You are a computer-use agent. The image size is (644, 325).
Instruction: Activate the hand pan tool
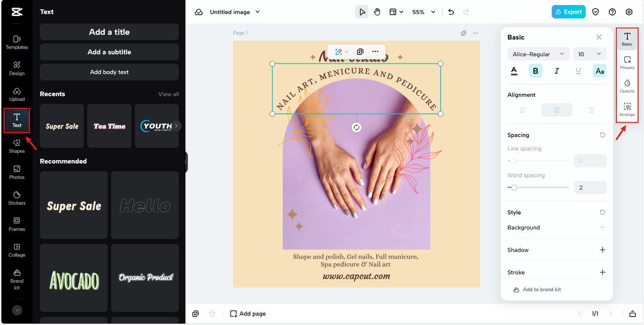point(377,12)
